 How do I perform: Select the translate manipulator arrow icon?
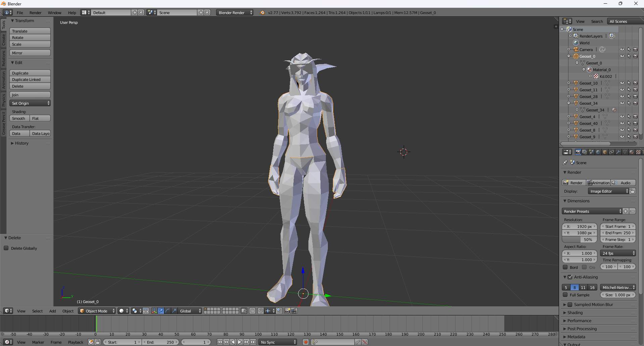click(161, 311)
